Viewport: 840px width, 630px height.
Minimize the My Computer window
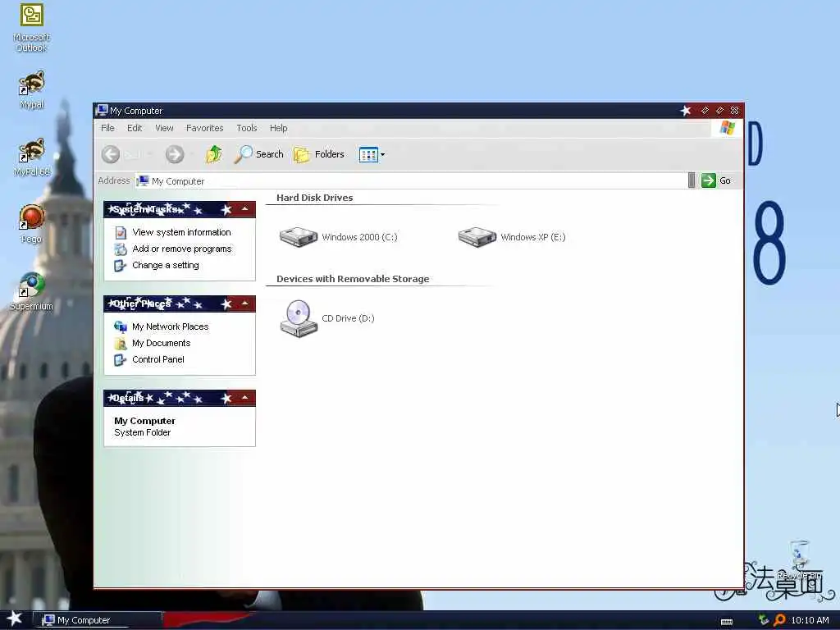click(x=705, y=111)
